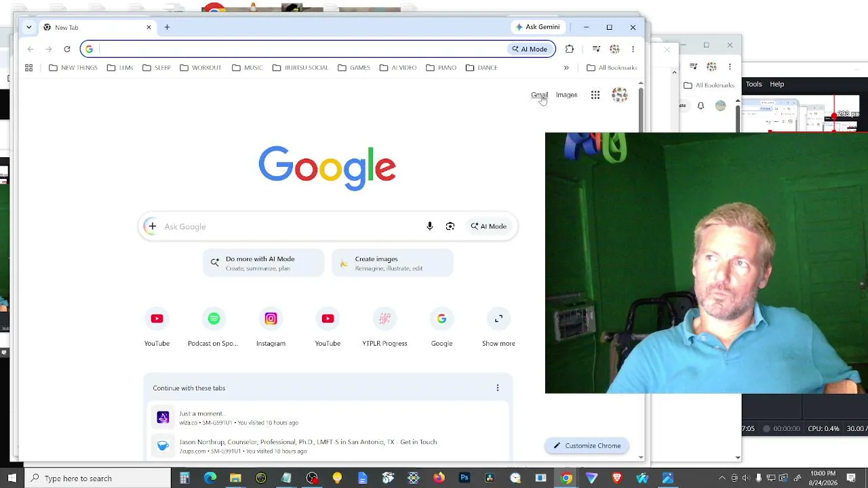
Task: Click the Create images chip
Action: (x=392, y=263)
